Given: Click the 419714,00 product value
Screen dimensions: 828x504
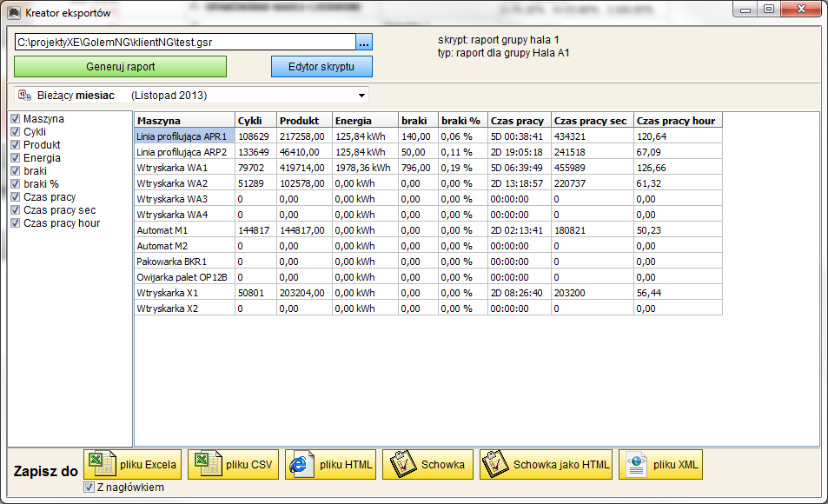Looking at the screenshot, I should pyautogui.click(x=304, y=168).
